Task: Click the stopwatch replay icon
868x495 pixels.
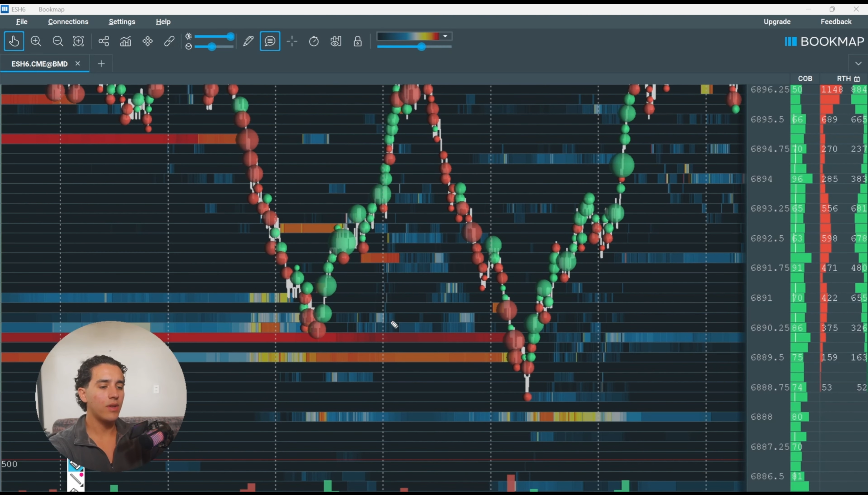Action: tap(314, 41)
